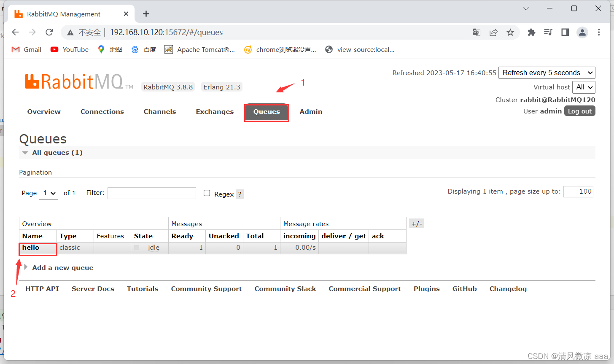Sort queues by Type column
This screenshot has height=364, width=614.
click(x=68, y=236)
